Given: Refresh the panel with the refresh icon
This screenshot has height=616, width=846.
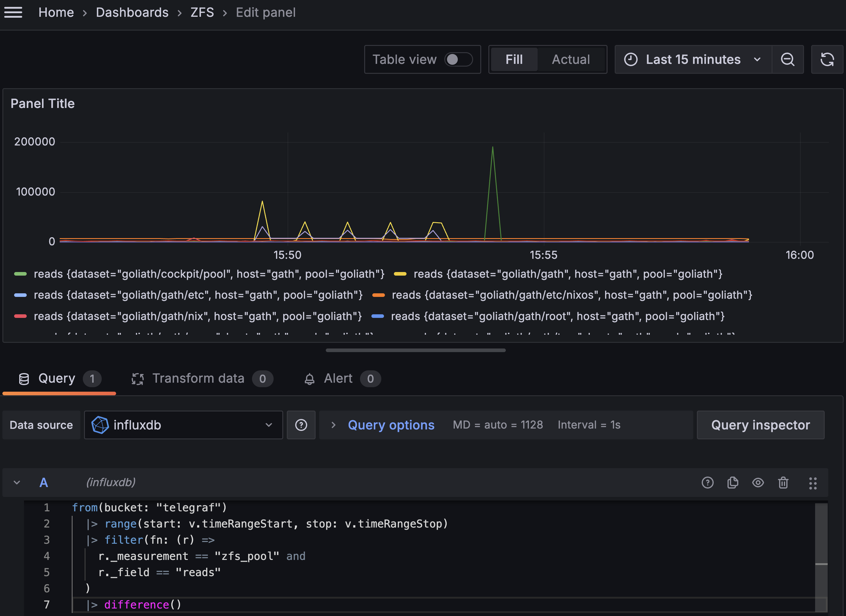Looking at the screenshot, I should coord(827,59).
